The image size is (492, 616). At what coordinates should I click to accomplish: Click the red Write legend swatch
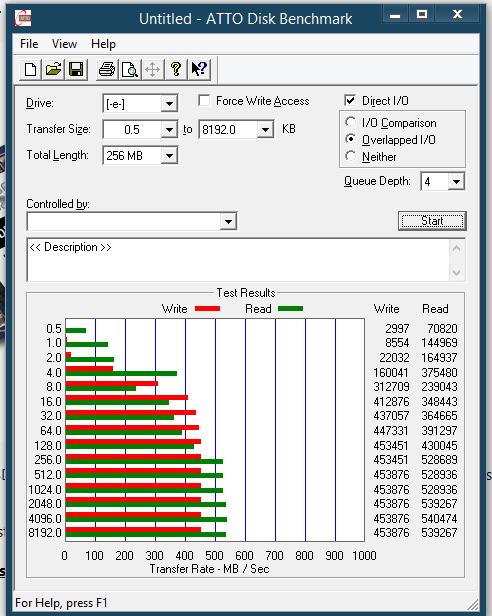207,309
